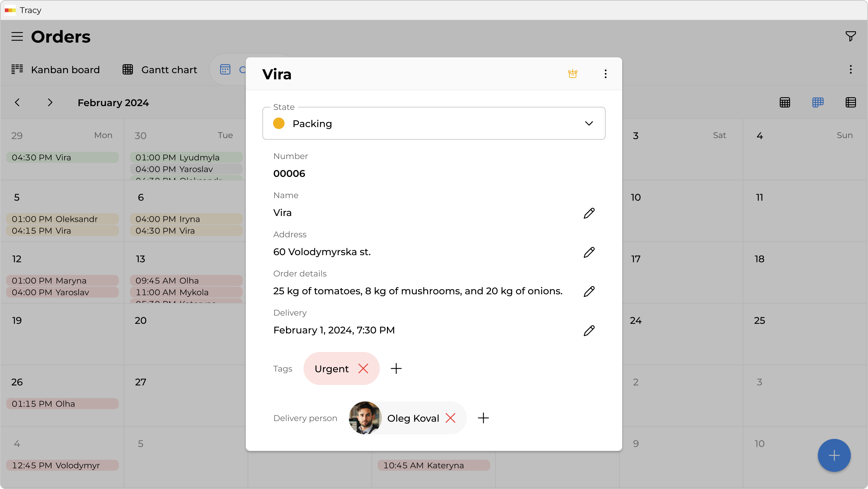Remove Oleg Koval as delivery person
This screenshot has width=868, height=489.
pyautogui.click(x=450, y=418)
